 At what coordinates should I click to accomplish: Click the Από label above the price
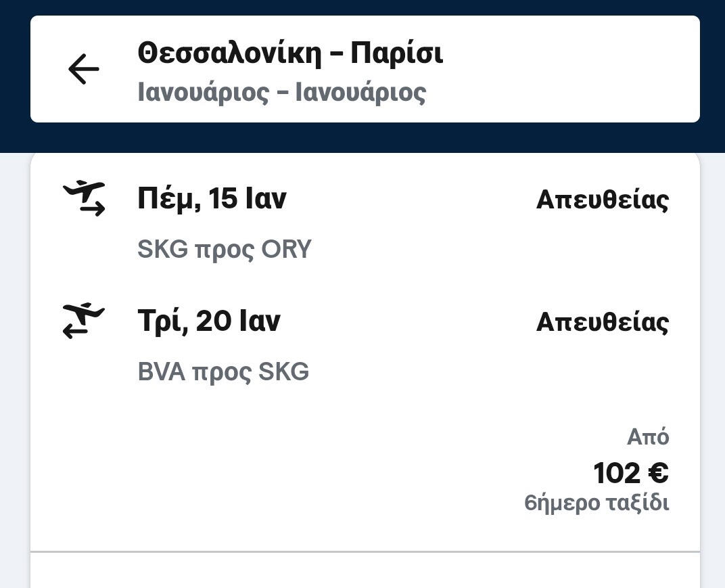click(648, 437)
